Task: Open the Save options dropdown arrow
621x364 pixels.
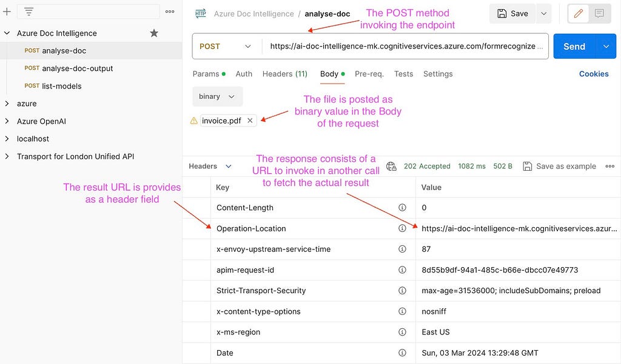Action: point(544,14)
